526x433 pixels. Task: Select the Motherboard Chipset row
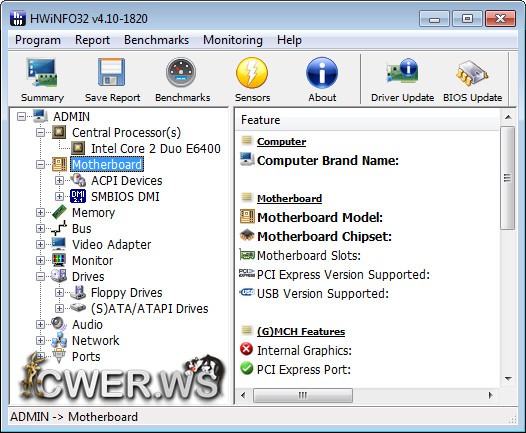click(x=324, y=236)
